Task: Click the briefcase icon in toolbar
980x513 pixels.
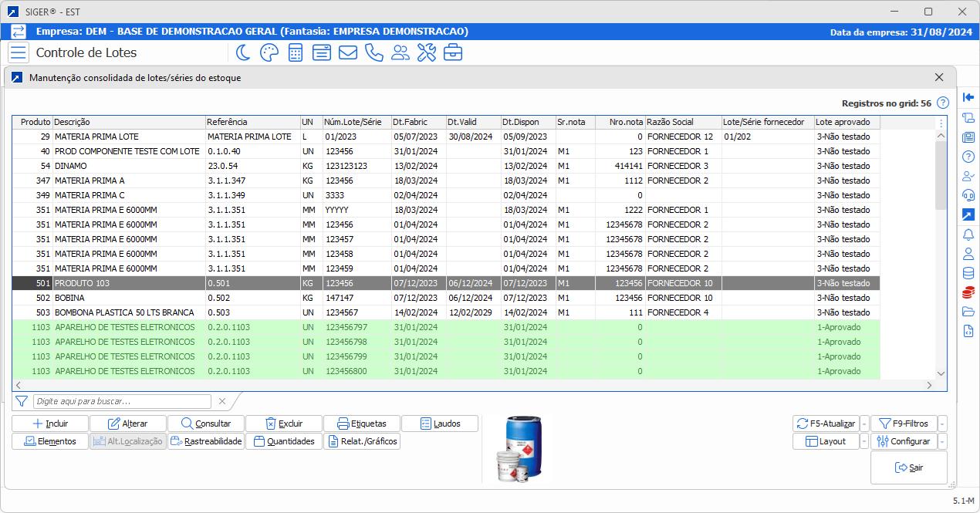Action: [453, 52]
